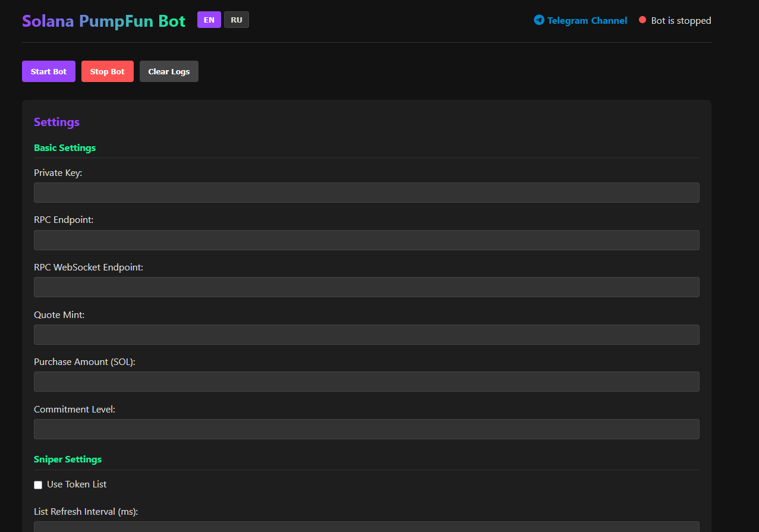Image resolution: width=759 pixels, height=532 pixels.
Task: Focus the Private Key input field
Action: [367, 193]
